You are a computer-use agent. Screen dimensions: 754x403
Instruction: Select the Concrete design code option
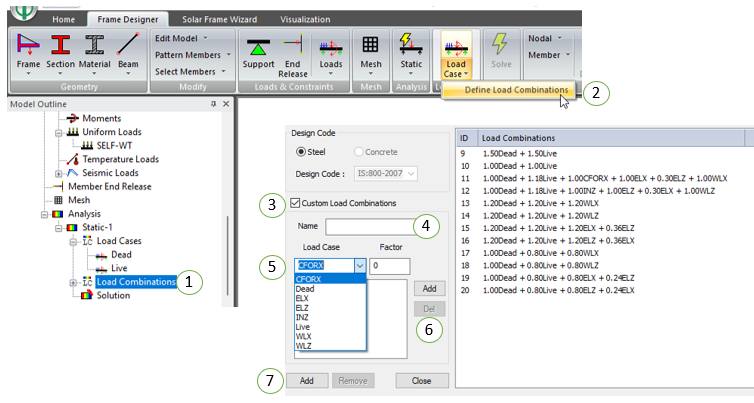point(358,152)
